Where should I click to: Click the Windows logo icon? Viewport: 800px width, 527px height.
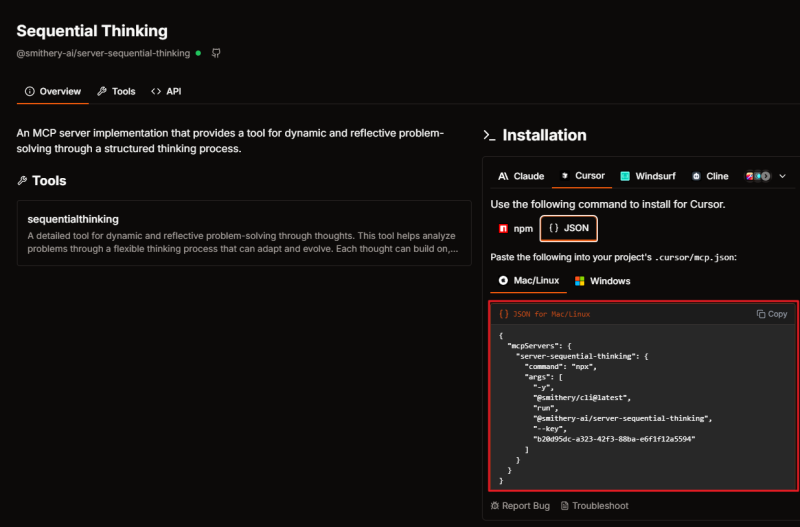tap(579, 281)
